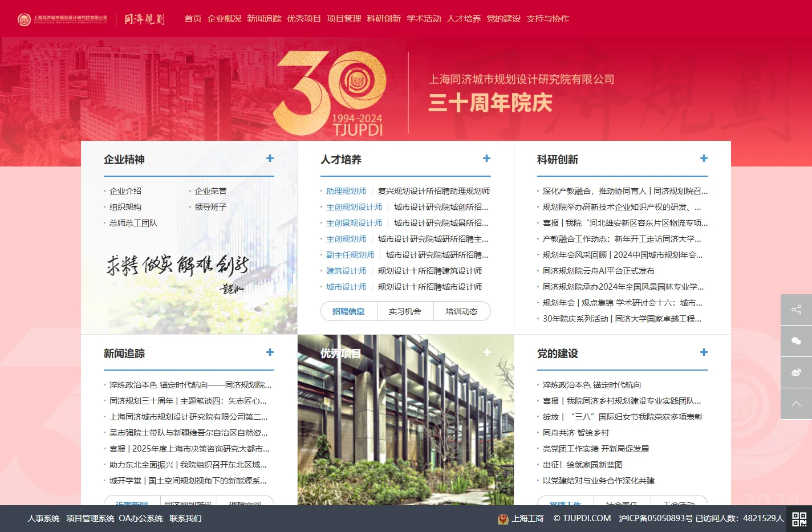Expand 党的建设 section with plus icon

[704, 352]
